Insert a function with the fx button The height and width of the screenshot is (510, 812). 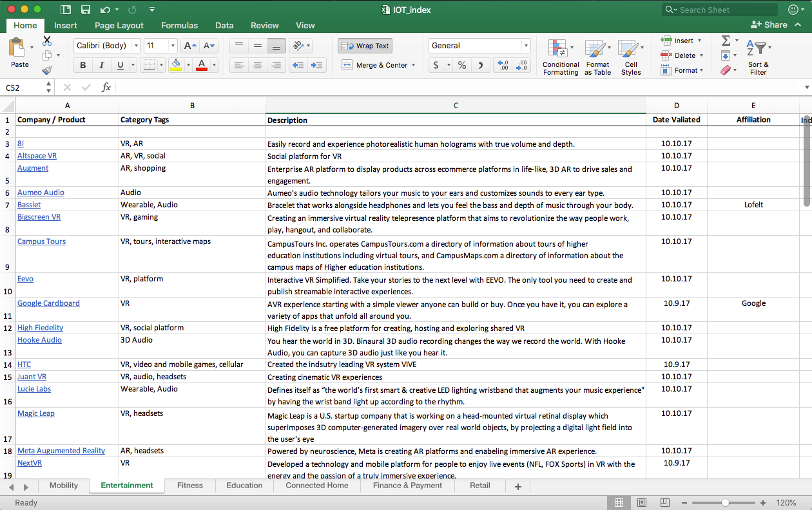[x=106, y=88]
